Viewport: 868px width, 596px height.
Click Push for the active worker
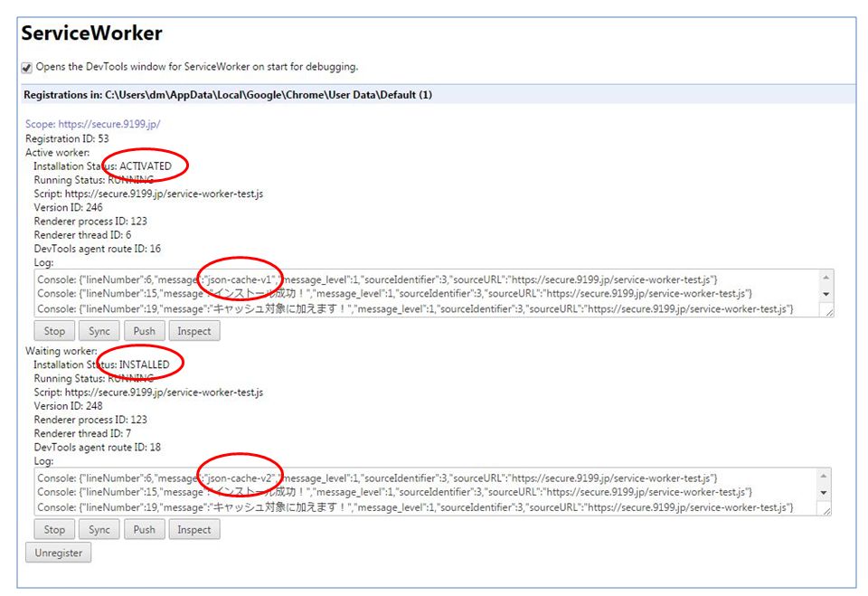[x=144, y=331]
